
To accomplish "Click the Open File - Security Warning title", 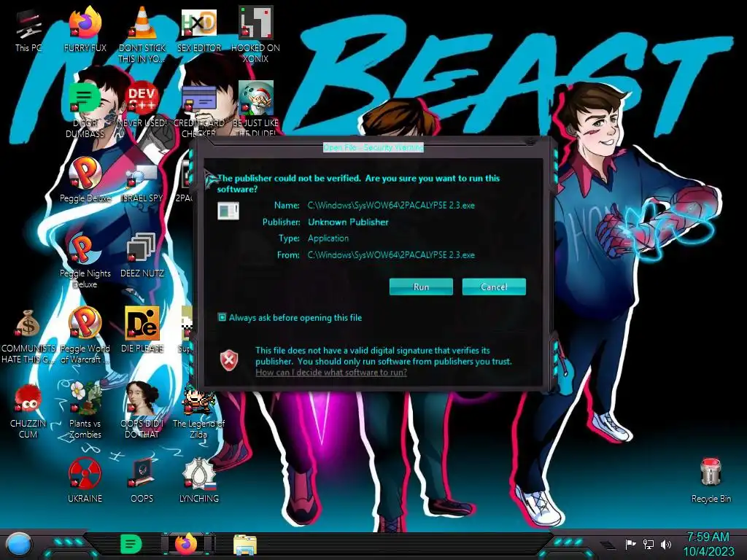I will coord(373,147).
